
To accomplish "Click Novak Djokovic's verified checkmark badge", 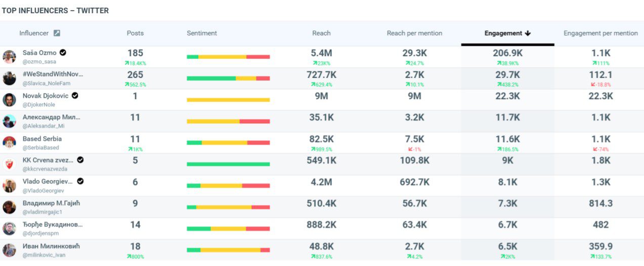I will pyautogui.click(x=75, y=96).
